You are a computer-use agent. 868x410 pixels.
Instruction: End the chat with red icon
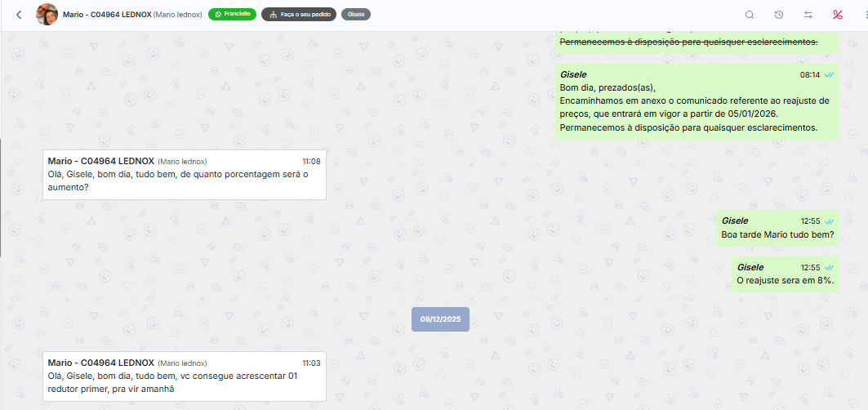pyautogui.click(x=837, y=15)
